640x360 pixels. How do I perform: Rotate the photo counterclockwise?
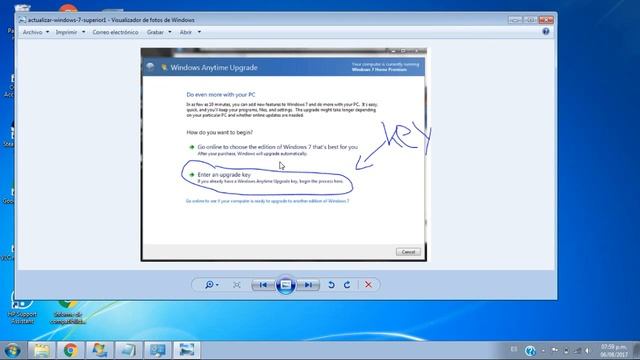point(331,284)
